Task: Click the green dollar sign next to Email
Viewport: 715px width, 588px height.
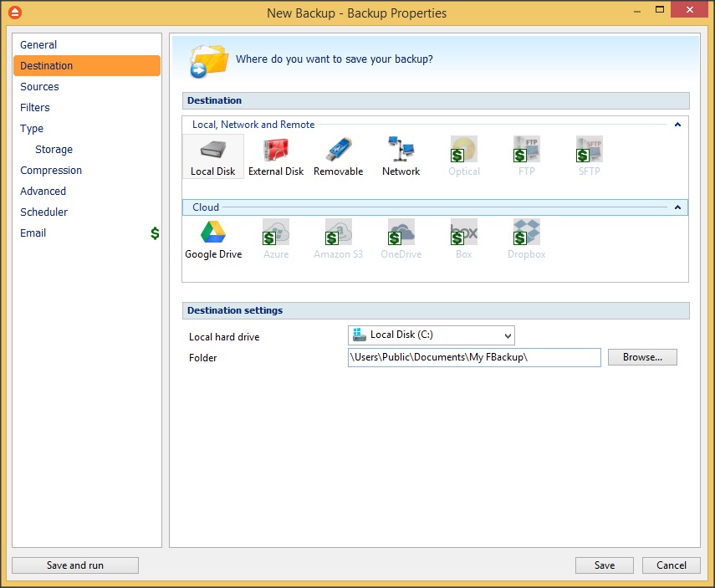Action: point(155,233)
